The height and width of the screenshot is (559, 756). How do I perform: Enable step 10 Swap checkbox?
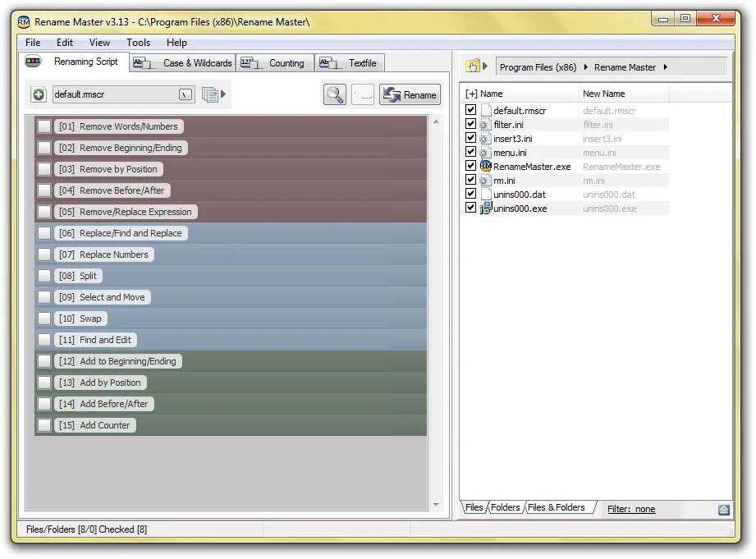tap(44, 318)
